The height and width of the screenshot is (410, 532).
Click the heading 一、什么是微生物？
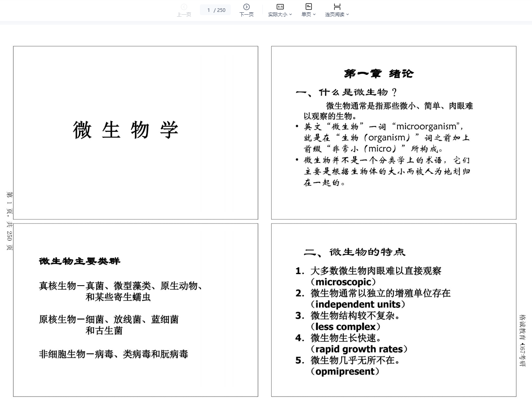(x=346, y=92)
